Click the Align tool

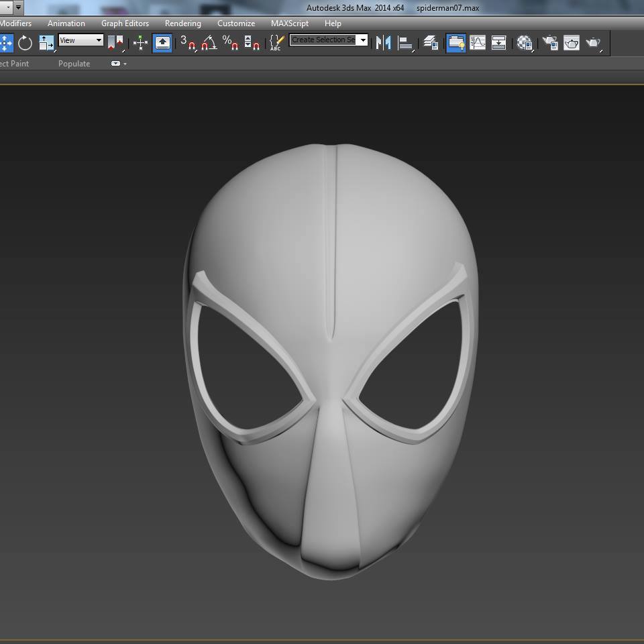[x=405, y=43]
